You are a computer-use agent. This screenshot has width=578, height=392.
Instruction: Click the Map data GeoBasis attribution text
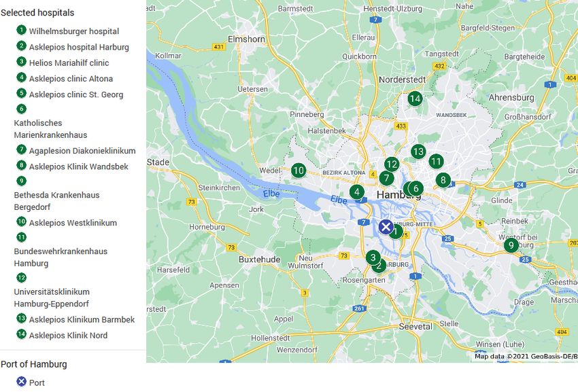click(526, 356)
